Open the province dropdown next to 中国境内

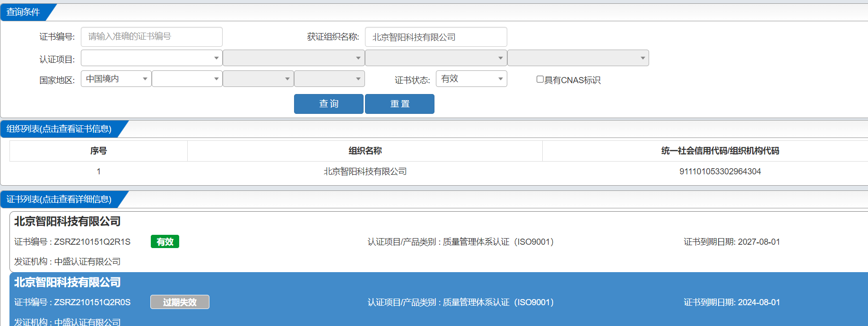pyautogui.click(x=187, y=79)
